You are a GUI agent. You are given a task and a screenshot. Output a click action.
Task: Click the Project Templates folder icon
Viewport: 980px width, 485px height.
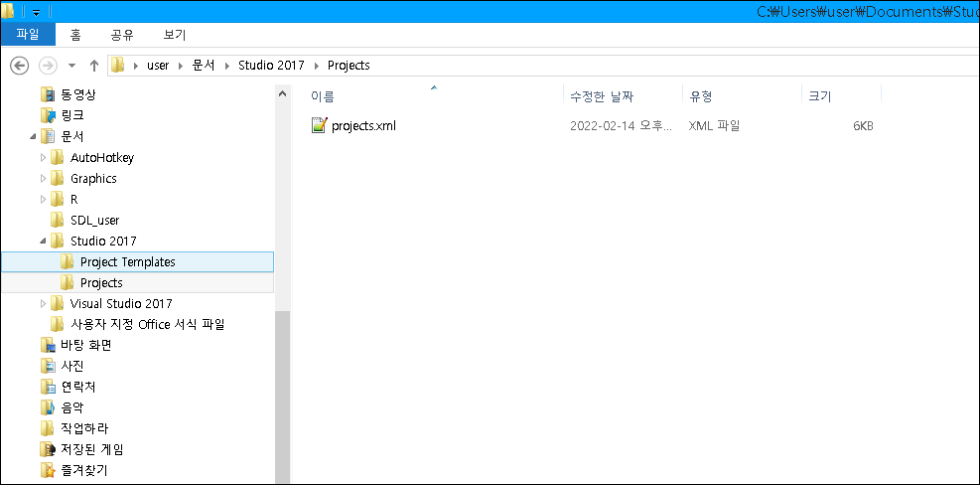68,261
